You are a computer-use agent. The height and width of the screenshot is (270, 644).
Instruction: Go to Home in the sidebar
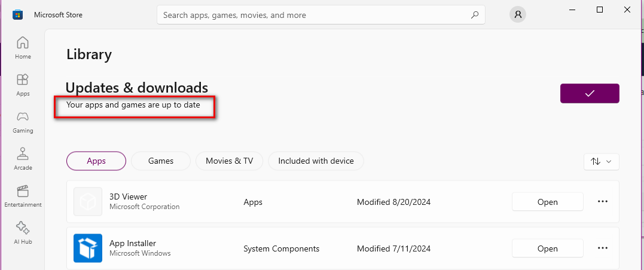click(x=23, y=48)
